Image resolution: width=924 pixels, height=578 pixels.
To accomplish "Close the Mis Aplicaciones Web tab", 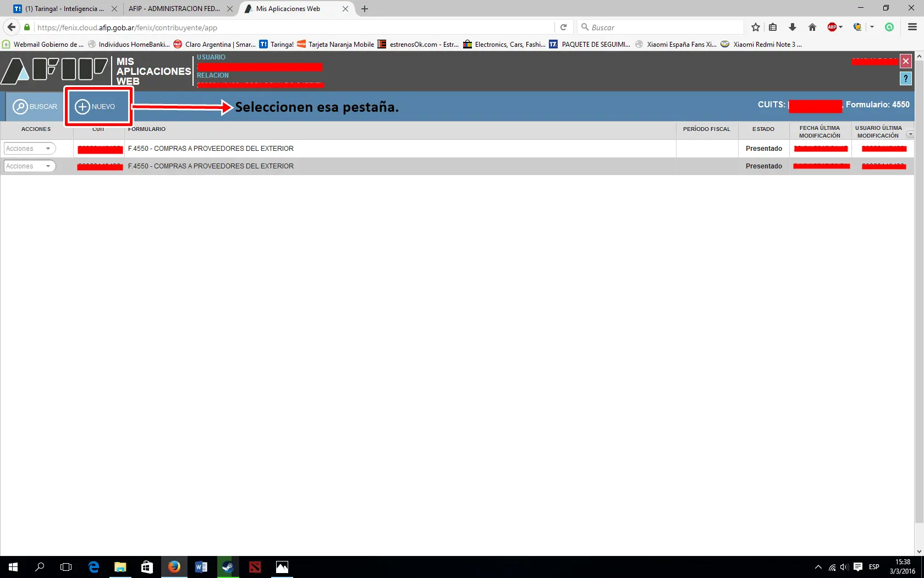I will 345,9.
